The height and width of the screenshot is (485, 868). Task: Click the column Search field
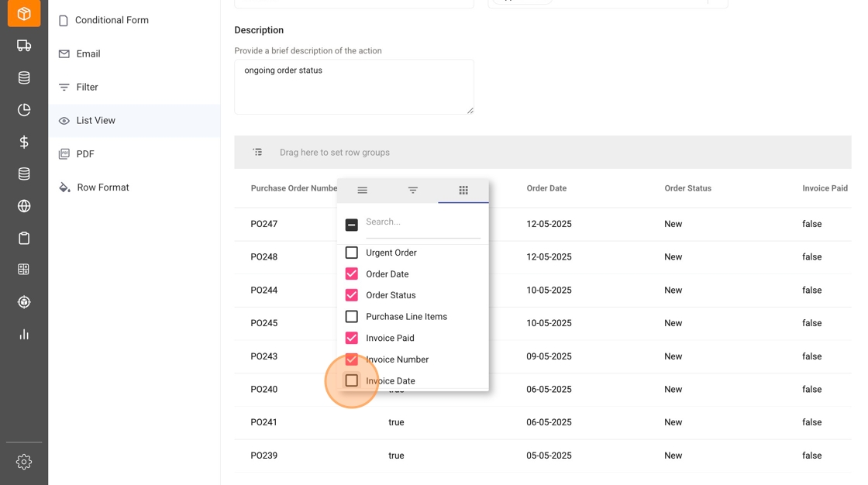tap(422, 222)
